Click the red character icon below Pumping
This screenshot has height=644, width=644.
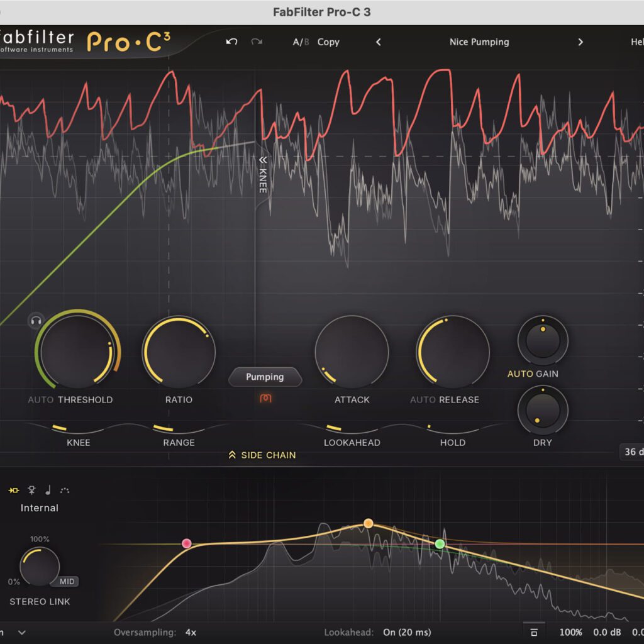coord(265,398)
